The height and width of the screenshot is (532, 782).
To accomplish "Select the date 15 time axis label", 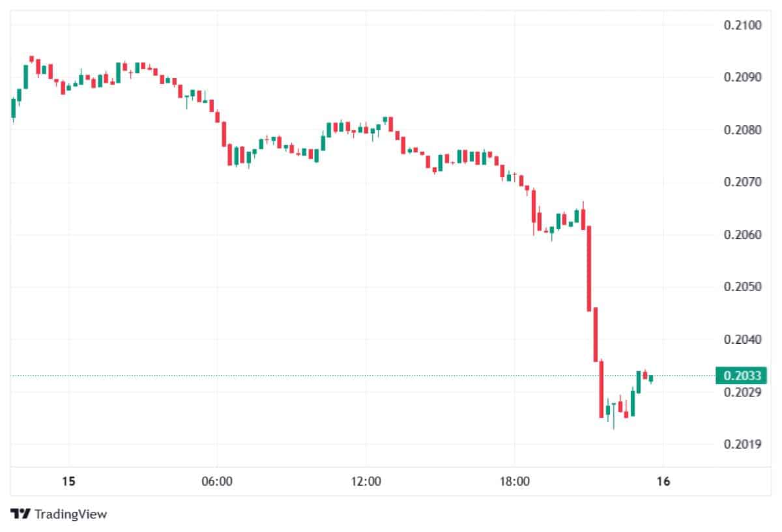I will pyautogui.click(x=68, y=482).
